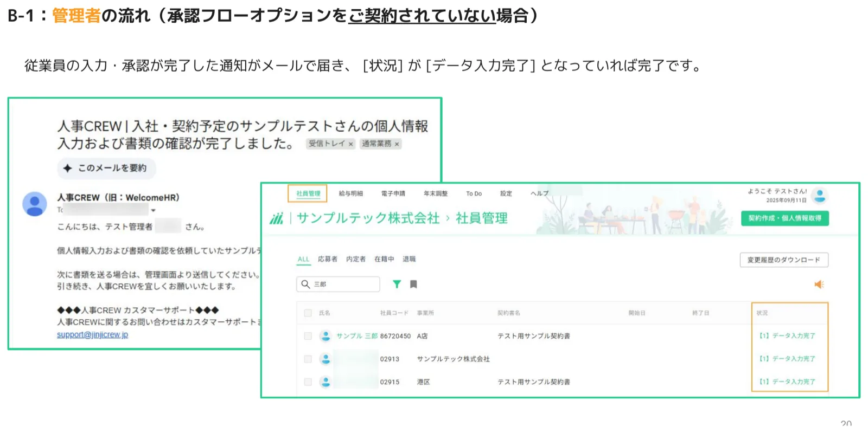Select the 内定者 filter tab

point(355,259)
